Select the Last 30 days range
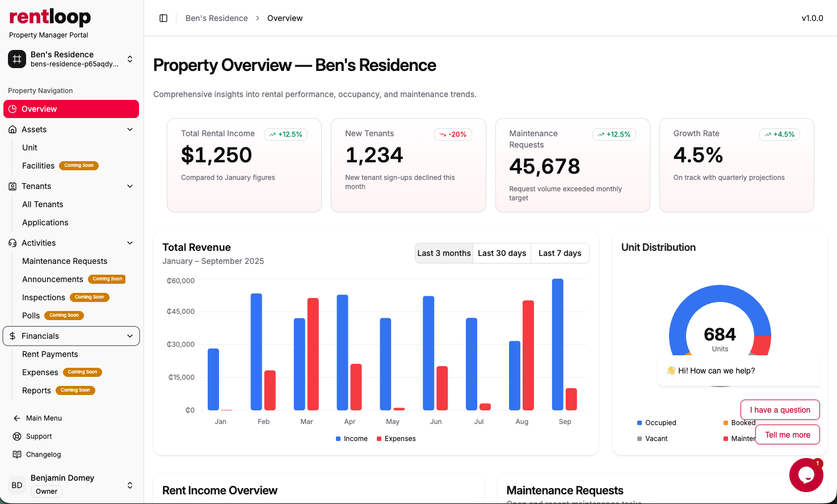The width and height of the screenshot is (837, 504). point(502,253)
